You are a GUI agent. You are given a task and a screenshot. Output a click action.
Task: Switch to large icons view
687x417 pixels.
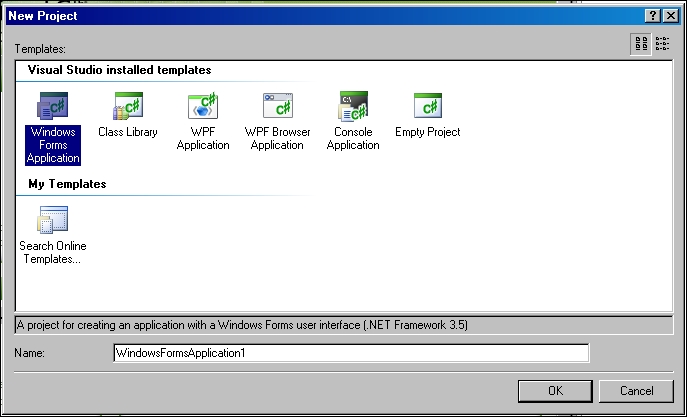click(641, 43)
